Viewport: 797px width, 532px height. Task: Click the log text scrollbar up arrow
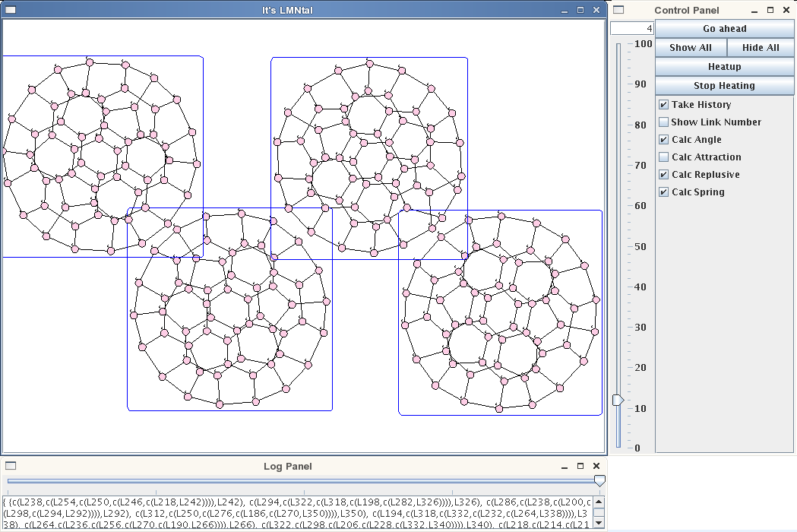599,502
